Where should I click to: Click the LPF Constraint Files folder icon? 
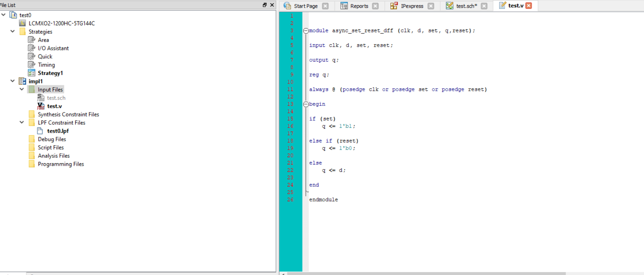tap(32, 122)
